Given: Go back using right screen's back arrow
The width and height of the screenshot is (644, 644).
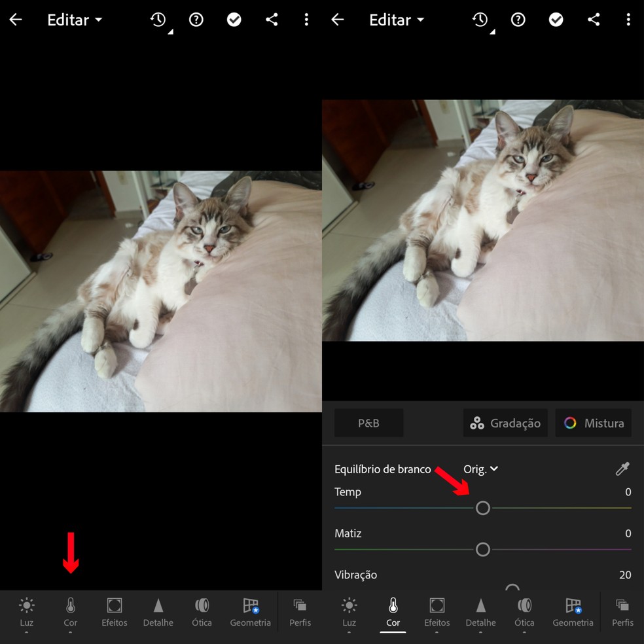Looking at the screenshot, I should (x=338, y=19).
